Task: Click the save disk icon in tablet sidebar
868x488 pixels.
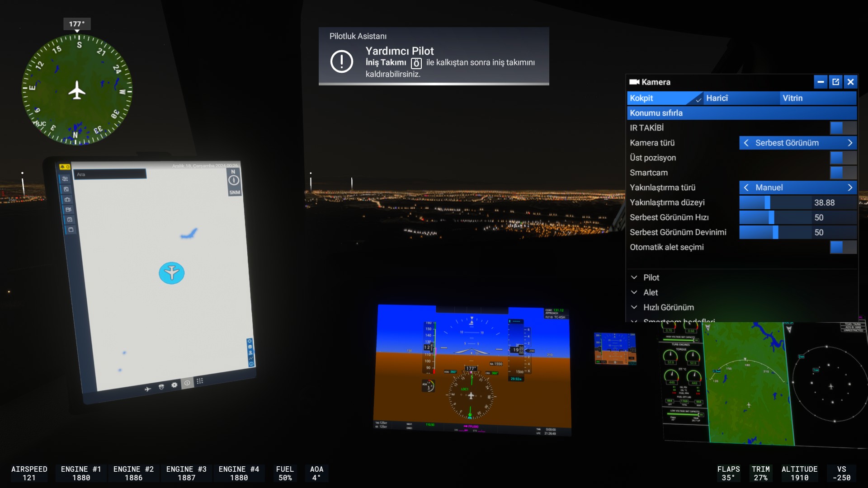Action: [66, 189]
